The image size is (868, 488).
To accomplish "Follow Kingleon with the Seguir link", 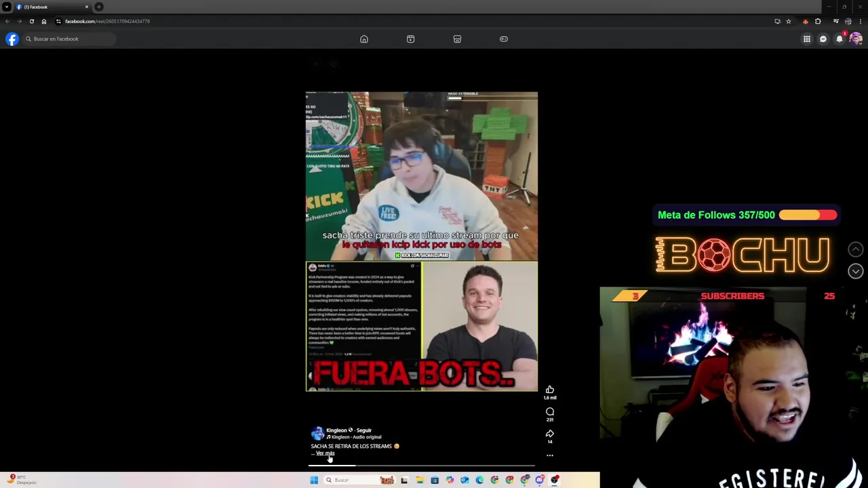I will click(364, 430).
